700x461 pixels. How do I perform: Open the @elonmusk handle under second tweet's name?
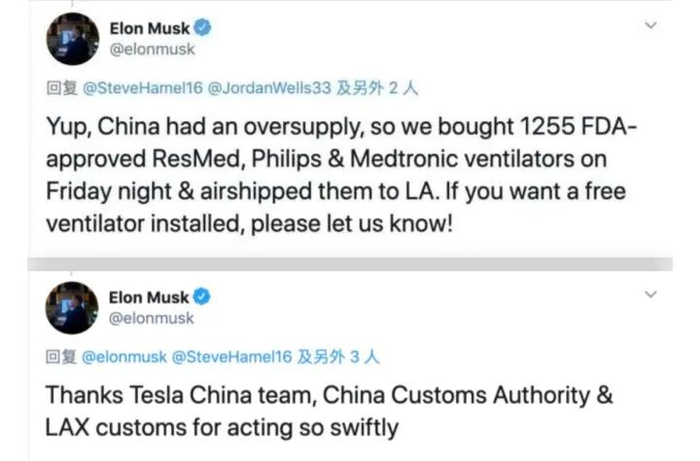(151, 319)
